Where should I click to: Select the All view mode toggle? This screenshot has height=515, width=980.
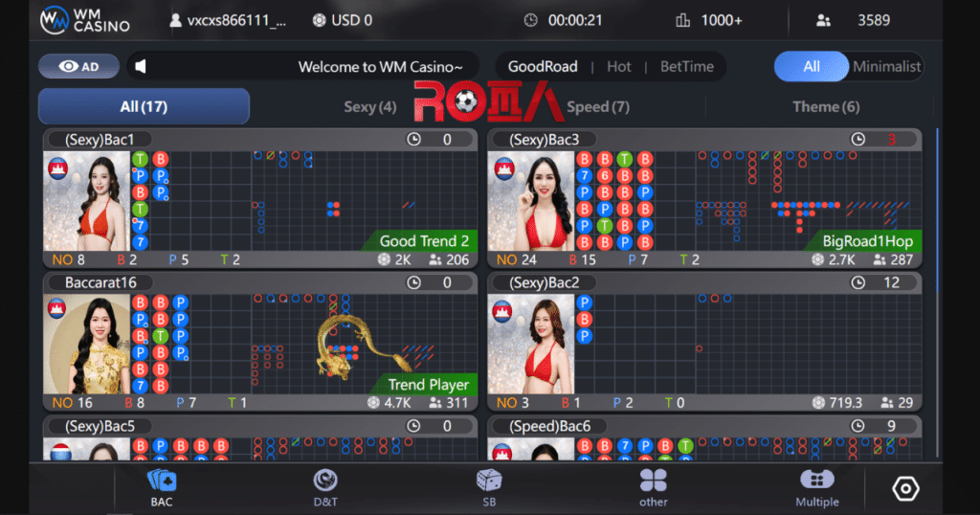(812, 66)
